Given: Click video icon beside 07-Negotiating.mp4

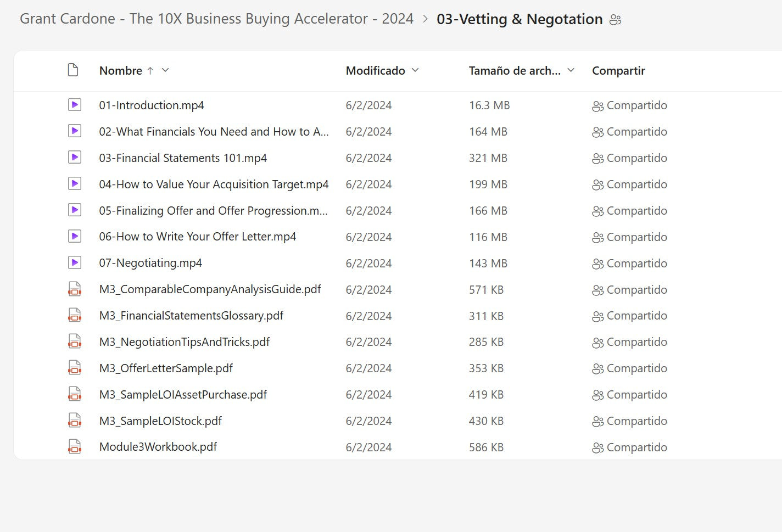Looking at the screenshot, I should click(75, 263).
